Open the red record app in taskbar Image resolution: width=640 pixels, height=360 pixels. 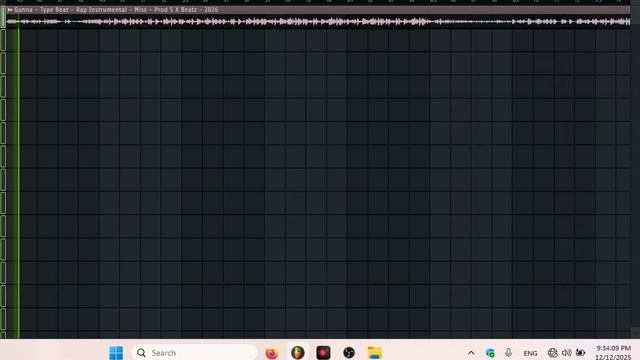[323, 353]
